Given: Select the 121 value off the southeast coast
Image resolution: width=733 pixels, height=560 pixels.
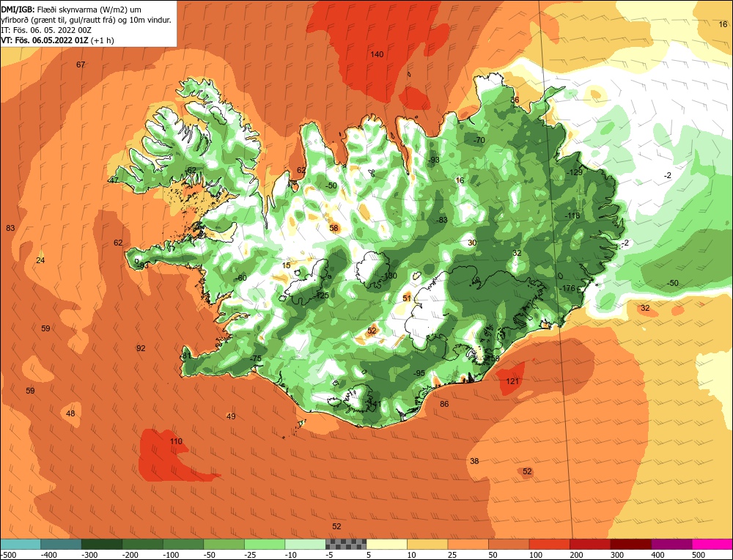Looking at the screenshot, I should pyautogui.click(x=512, y=381).
